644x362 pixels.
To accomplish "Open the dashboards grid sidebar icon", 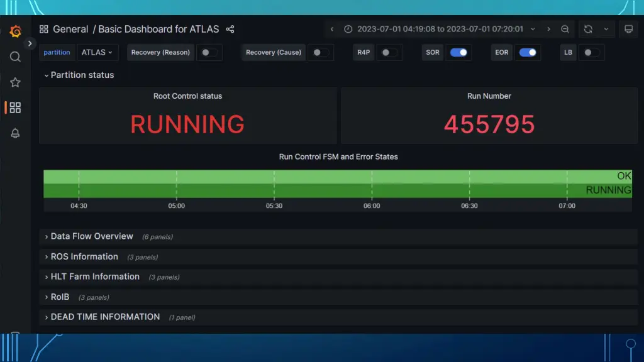I will pyautogui.click(x=15, y=107).
